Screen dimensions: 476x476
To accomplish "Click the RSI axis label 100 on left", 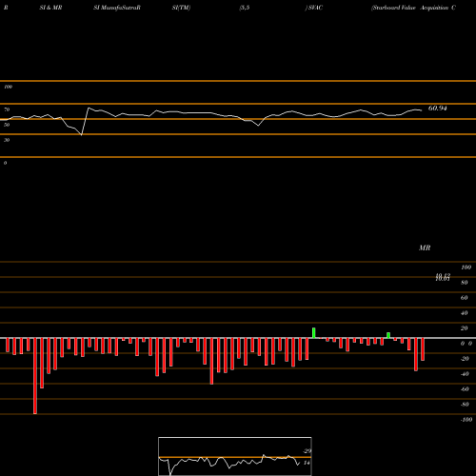I will pos(8,87).
